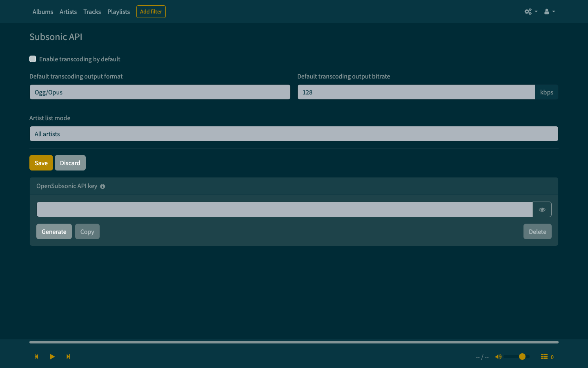Skip to the previous track
The width and height of the screenshot is (588, 368).
36,357
